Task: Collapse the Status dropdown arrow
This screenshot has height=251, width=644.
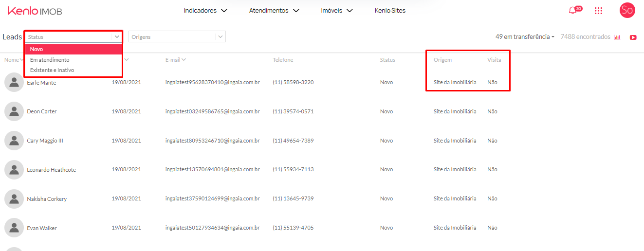Action: [117, 36]
